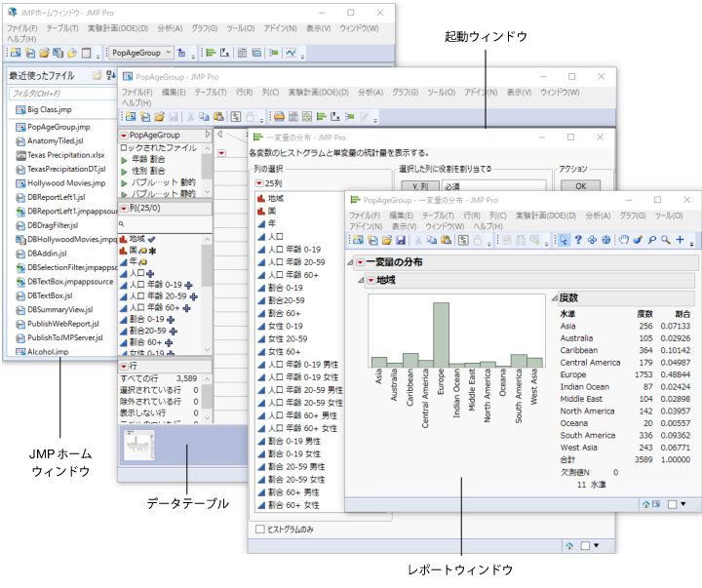Run the 年齢 割合 table script
The image size is (702, 588).
[x=125, y=160]
